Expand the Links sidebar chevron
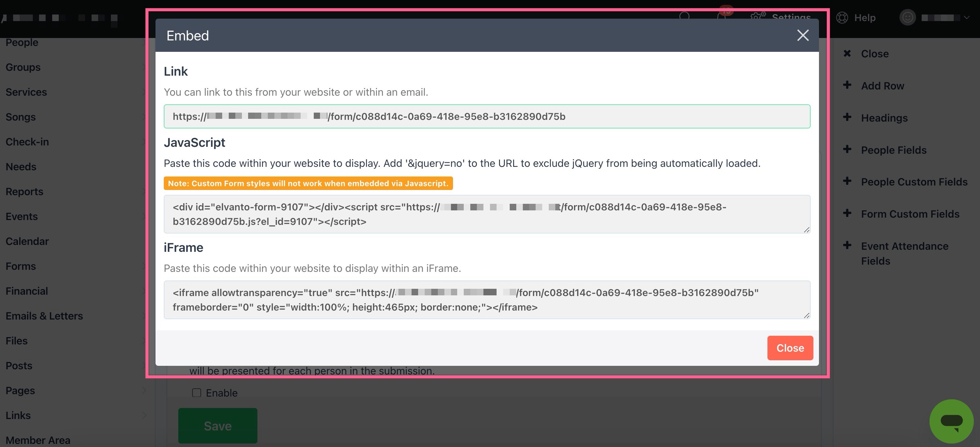The image size is (980, 447). (x=144, y=415)
